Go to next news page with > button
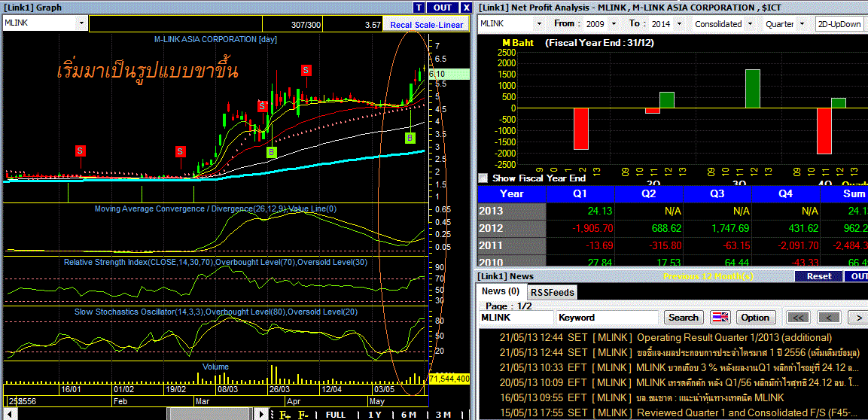The image size is (868, 420). (858, 317)
